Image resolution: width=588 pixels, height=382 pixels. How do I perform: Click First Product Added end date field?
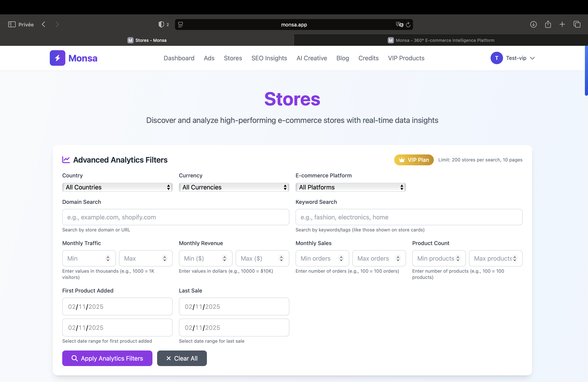[x=117, y=327]
